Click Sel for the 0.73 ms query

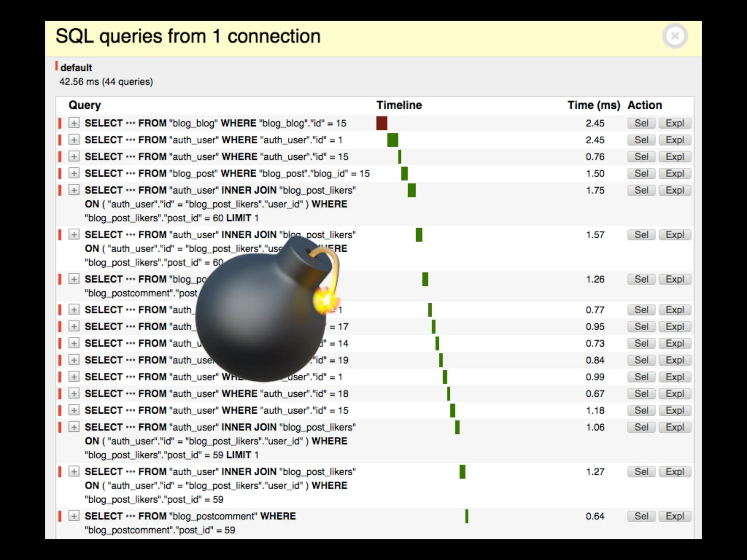tap(641, 343)
